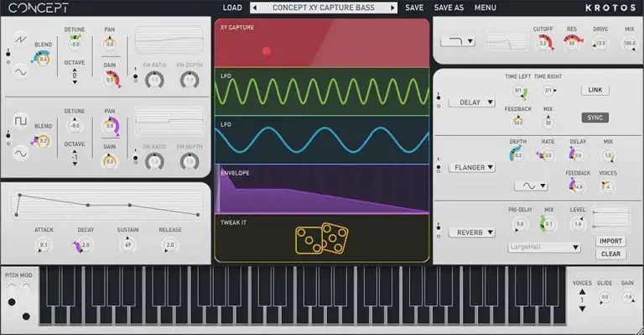Click the red XY Capture dot
Image resolution: width=644 pixels, height=335 pixels.
(267, 51)
